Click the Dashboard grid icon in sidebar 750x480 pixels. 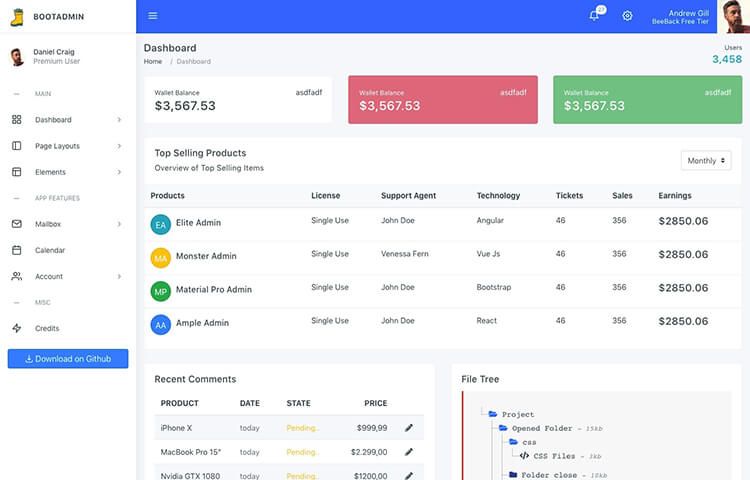[17, 120]
